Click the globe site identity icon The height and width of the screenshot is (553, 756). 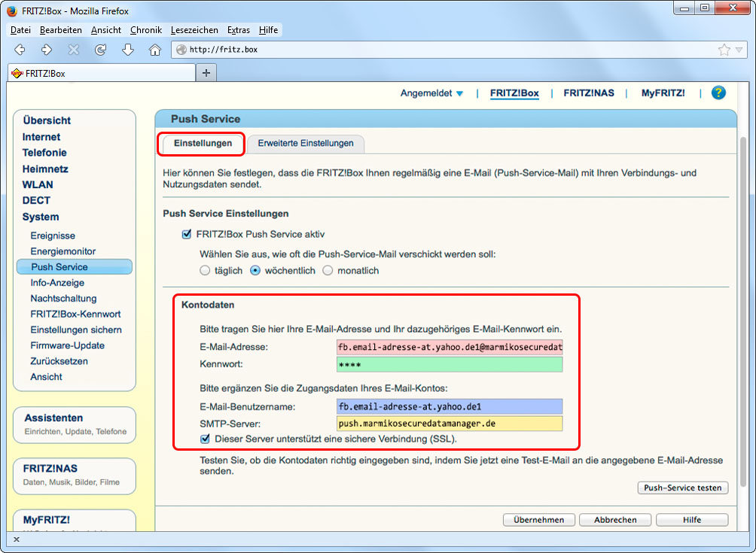[x=181, y=50]
